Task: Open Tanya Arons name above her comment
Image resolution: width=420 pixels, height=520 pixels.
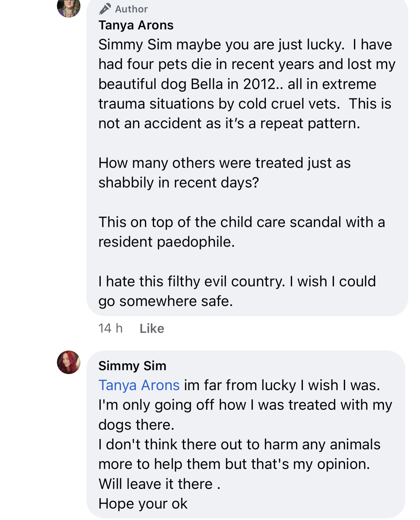Action: pyautogui.click(x=136, y=25)
